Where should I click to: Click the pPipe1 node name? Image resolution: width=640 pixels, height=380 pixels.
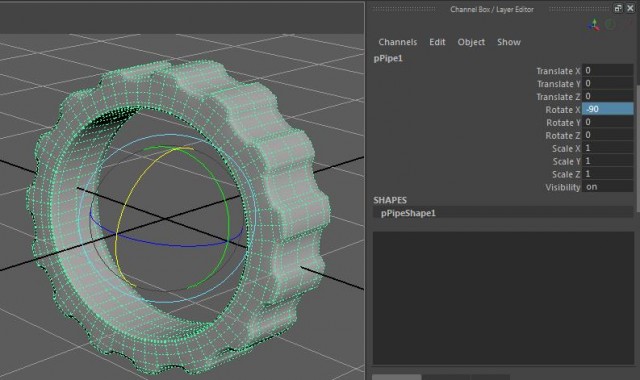pos(388,58)
